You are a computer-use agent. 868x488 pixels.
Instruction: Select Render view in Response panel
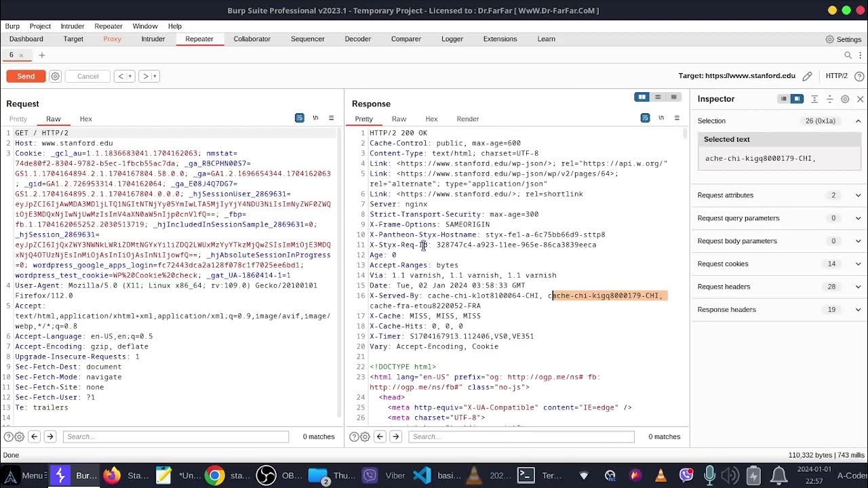(468, 119)
